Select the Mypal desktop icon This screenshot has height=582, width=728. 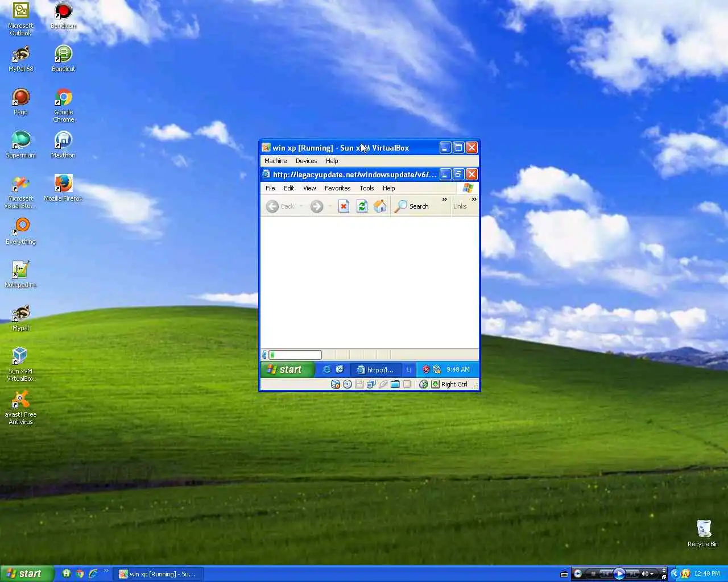[20, 318]
